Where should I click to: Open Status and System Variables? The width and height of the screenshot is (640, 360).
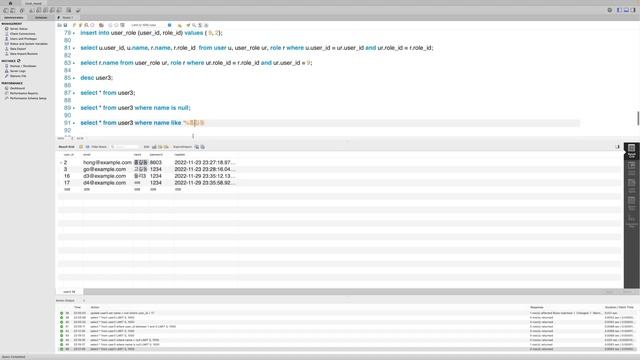click(x=28, y=44)
